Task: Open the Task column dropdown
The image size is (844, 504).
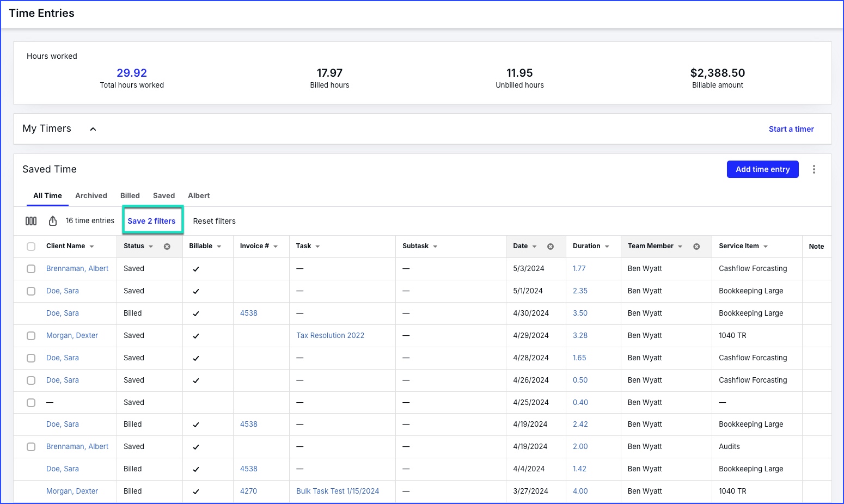Action: click(317, 247)
